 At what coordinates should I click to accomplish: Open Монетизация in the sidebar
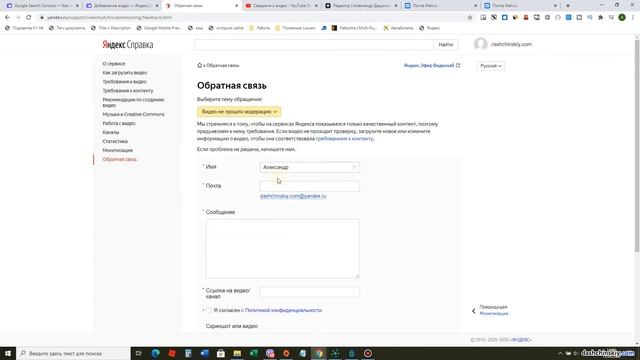[x=118, y=150]
